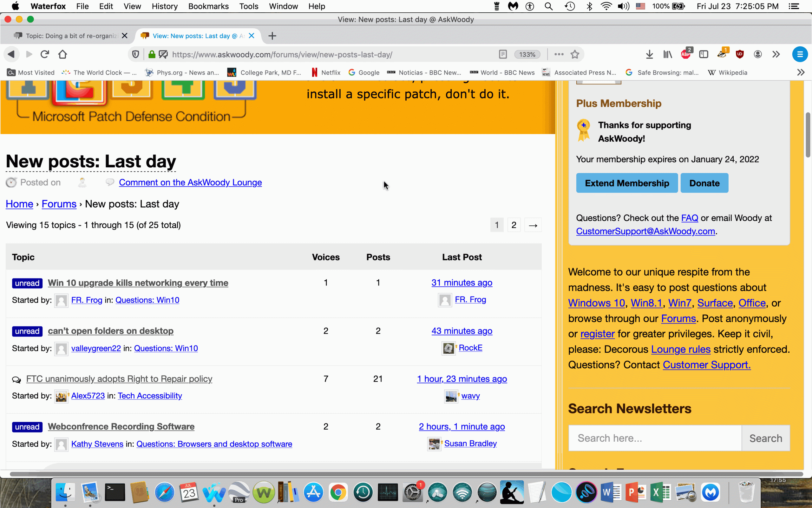Show more bookmarks overflow chevron

tap(801, 73)
